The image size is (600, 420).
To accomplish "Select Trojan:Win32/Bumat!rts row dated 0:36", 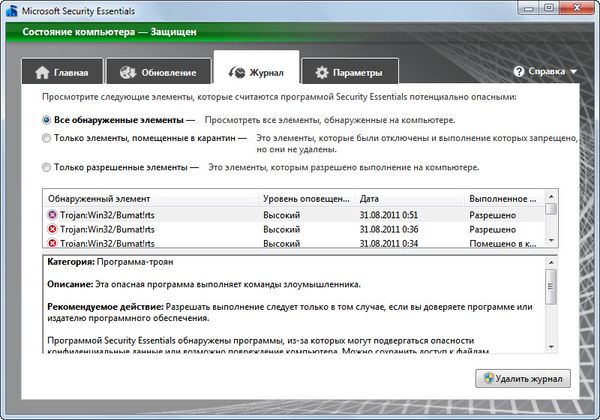I will [x=294, y=230].
